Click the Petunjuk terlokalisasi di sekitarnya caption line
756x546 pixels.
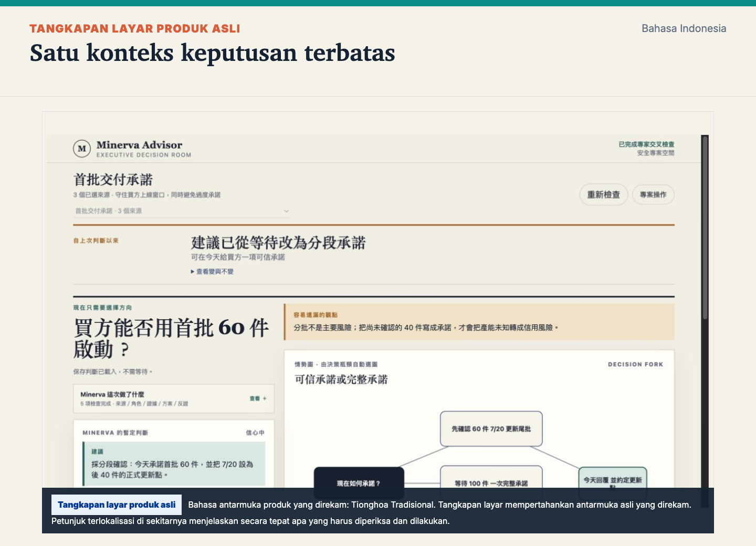coord(250,521)
